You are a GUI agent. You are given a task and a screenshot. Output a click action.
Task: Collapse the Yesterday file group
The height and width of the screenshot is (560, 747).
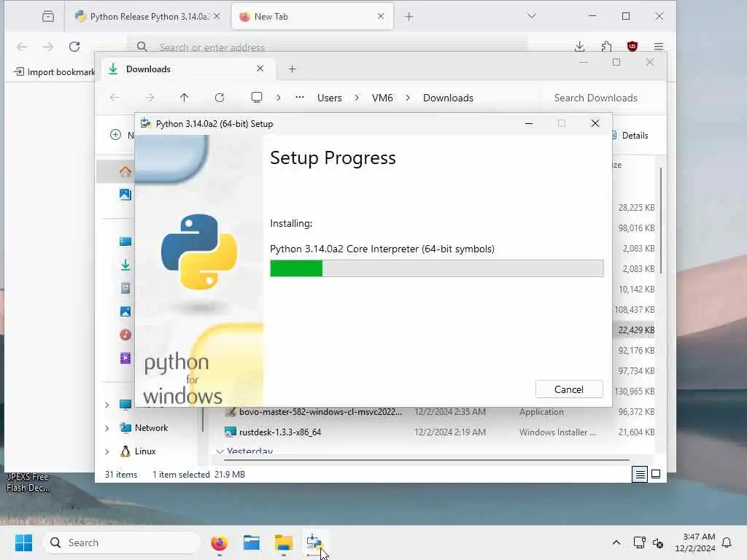pos(220,451)
